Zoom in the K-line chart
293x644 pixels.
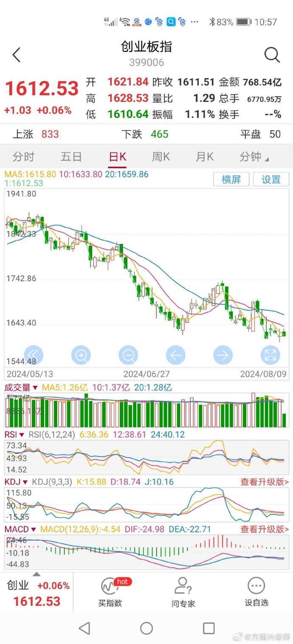pos(81,355)
